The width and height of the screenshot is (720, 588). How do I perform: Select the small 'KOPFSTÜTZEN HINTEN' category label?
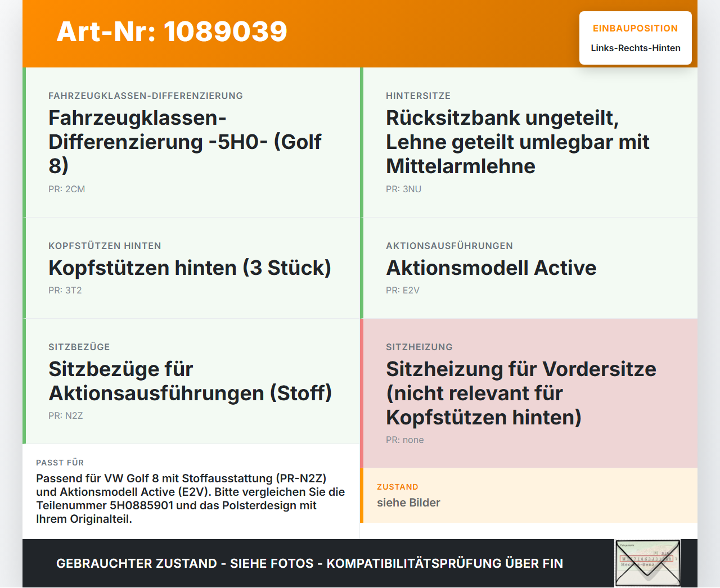click(x=105, y=246)
